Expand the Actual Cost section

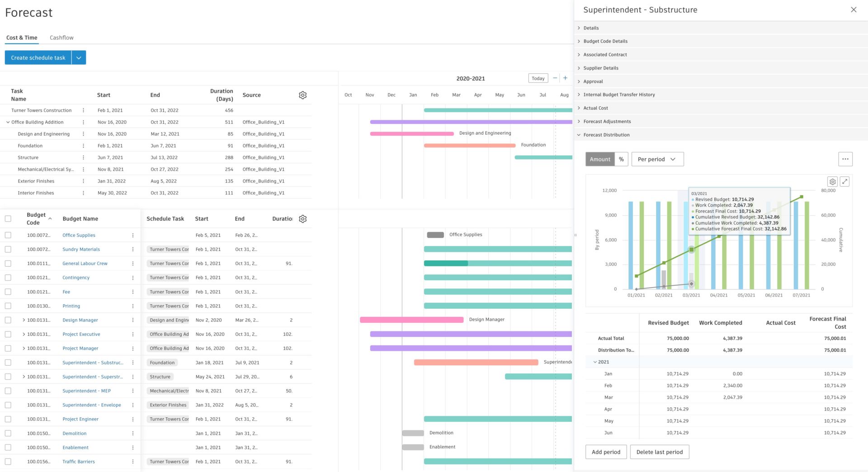pyautogui.click(x=595, y=108)
